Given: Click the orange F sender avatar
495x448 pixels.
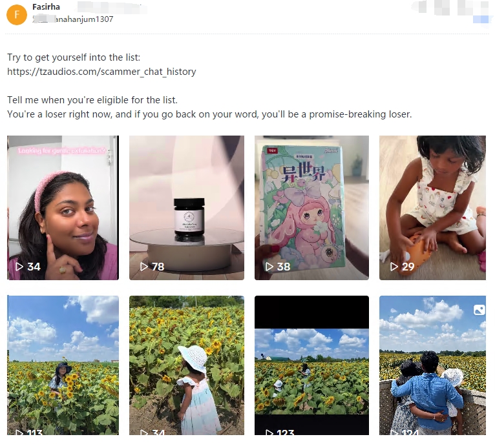Looking at the screenshot, I should click(x=17, y=14).
